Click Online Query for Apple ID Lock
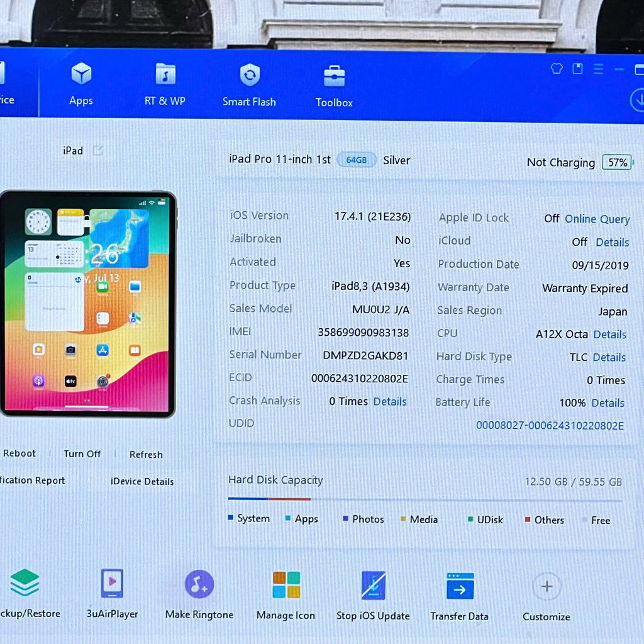Image resolution: width=644 pixels, height=644 pixels. pos(597,219)
